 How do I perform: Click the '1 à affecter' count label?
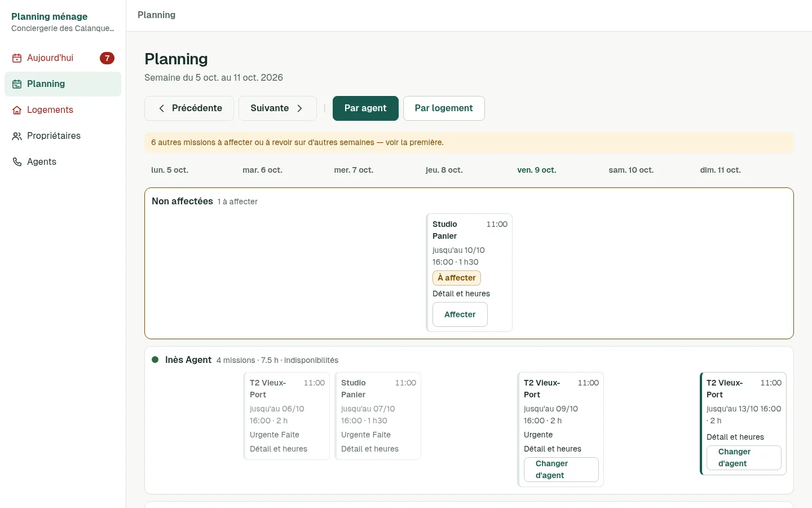pyautogui.click(x=237, y=202)
